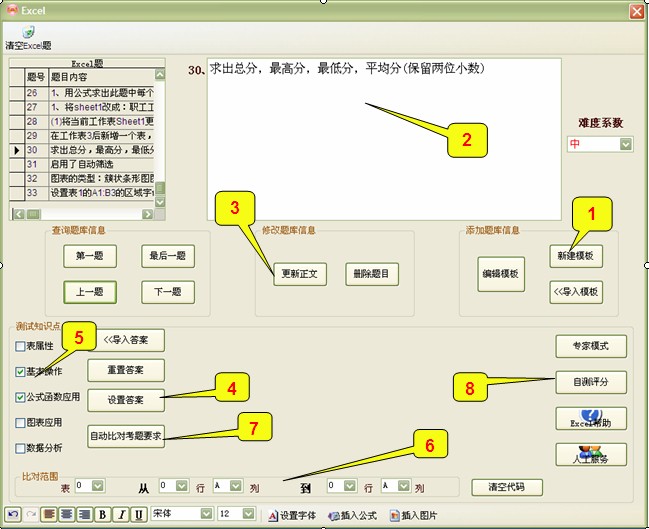Click inside the question content text area
649x529 pixels.
[384, 139]
